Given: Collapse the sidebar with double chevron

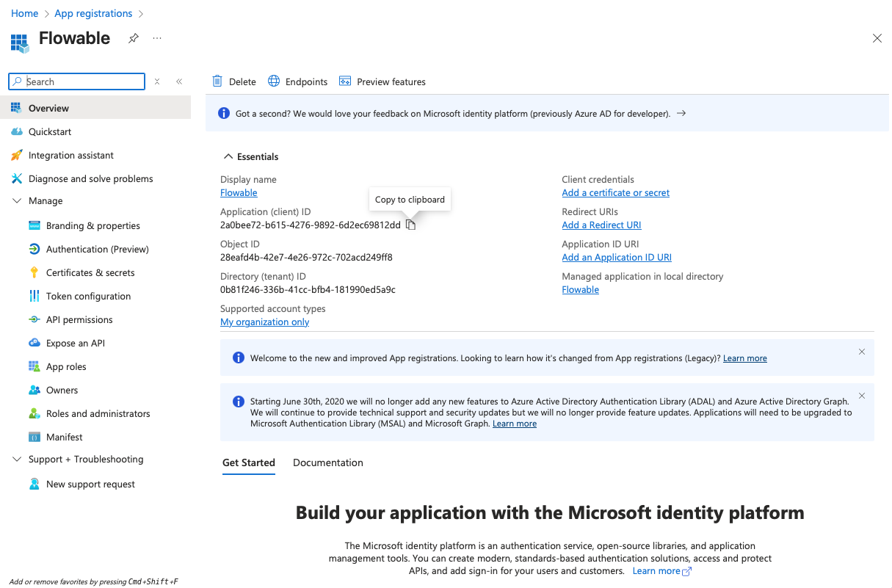Looking at the screenshot, I should pos(179,81).
